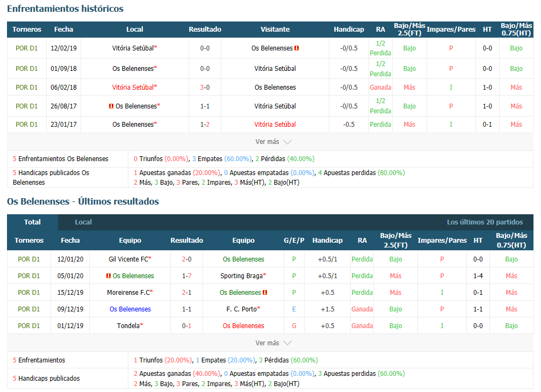Click Os Belenenses - Últimos resultados heading
This screenshot has height=392, width=541.
point(83,202)
